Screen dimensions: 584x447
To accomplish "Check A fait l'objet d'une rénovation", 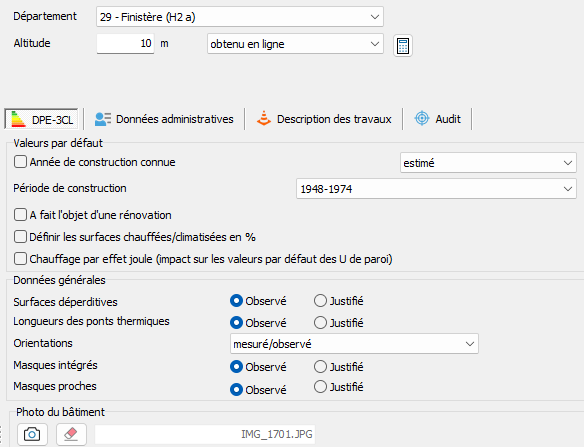I will [x=20, y=215].
